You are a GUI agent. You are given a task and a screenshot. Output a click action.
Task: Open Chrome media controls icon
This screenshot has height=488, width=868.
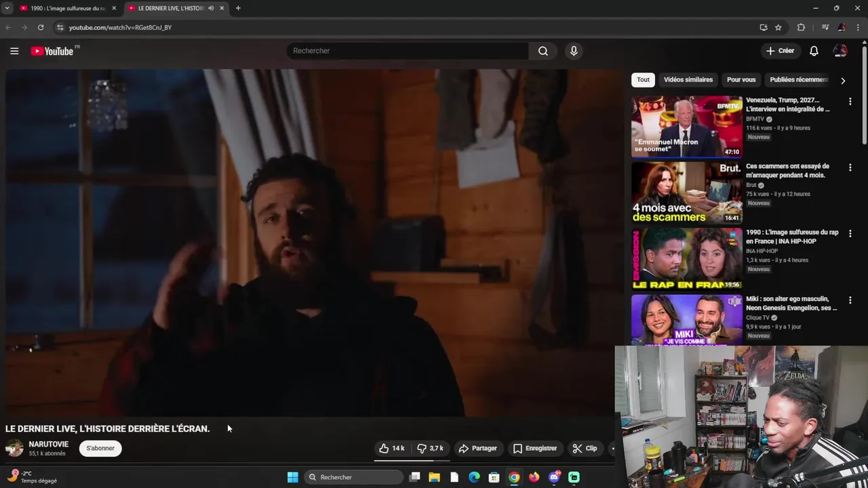825,27
